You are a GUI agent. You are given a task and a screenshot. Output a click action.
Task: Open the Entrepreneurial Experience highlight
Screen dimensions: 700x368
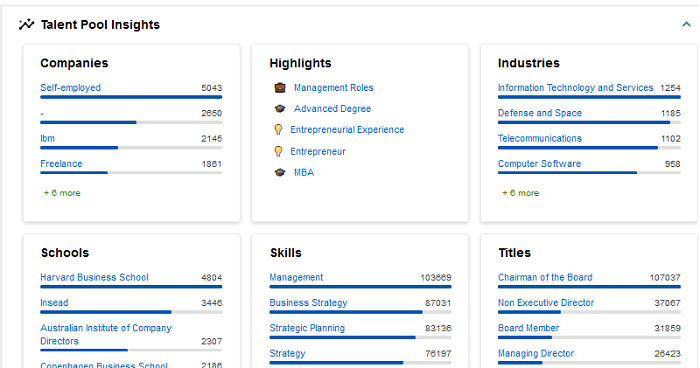coord(347,130)
